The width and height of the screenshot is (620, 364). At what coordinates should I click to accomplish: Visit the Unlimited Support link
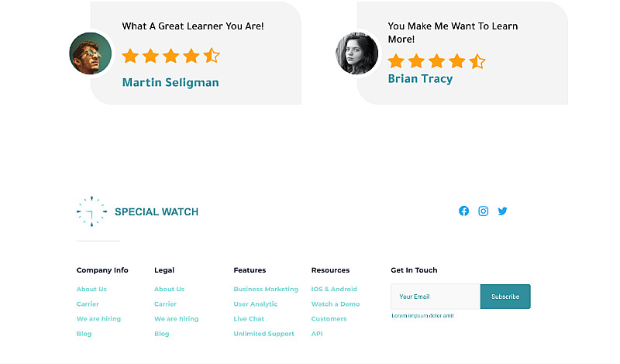[263, 334]
